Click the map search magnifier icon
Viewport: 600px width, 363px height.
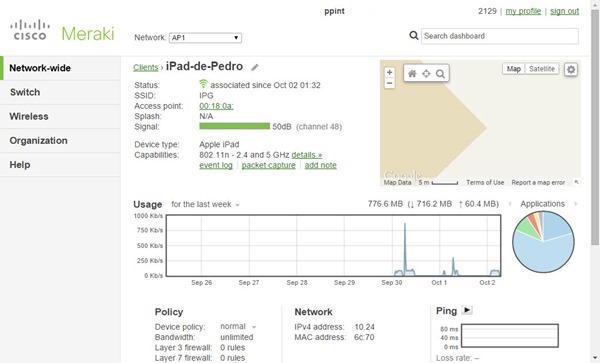click(x=440, y=73)
